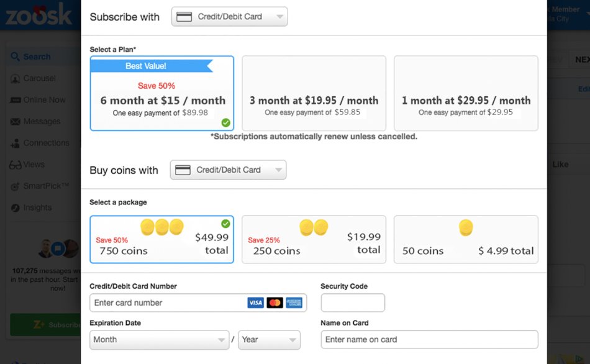Viewport: 590px width, 364px height.
Task: Open SmartPick from the sidebar
Action: coord(14,186)
